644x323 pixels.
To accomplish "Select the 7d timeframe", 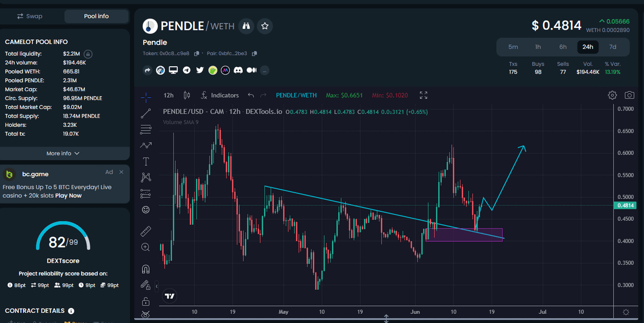I will click(x=612, y=47).
